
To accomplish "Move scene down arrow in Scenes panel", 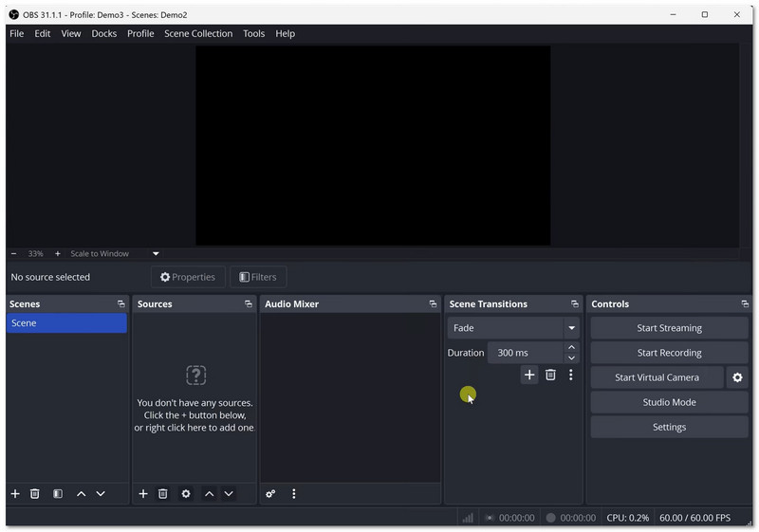I will (101, 494).
